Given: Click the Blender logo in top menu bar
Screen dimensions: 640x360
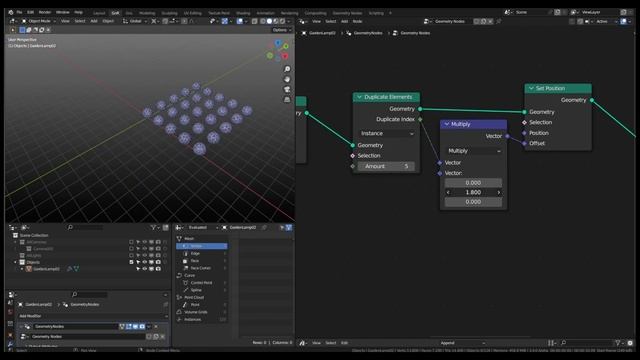Looking at the screenshot, I should (x=11, y=13).
